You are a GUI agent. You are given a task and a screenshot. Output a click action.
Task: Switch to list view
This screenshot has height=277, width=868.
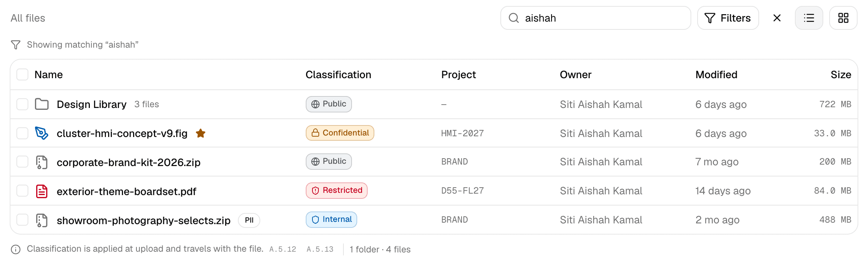point(809,18)
